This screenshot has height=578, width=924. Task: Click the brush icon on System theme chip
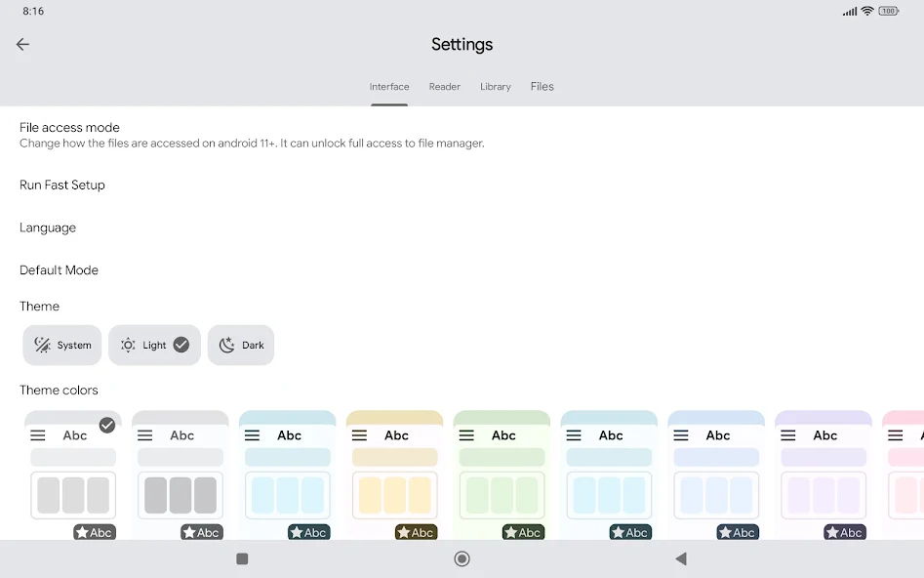click(41, 345)
